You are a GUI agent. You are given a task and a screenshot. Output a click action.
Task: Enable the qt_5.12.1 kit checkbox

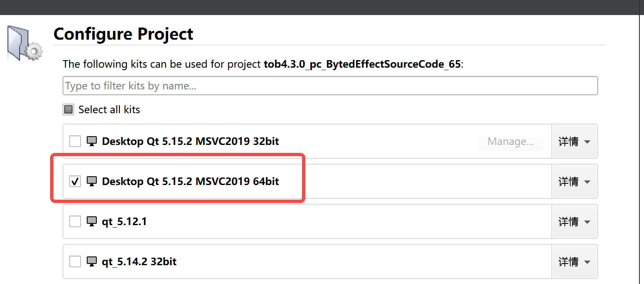(75, 221)
